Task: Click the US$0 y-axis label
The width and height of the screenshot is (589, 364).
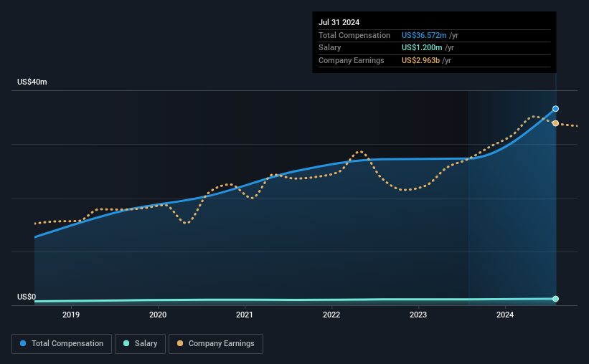Action: [27, 297]
